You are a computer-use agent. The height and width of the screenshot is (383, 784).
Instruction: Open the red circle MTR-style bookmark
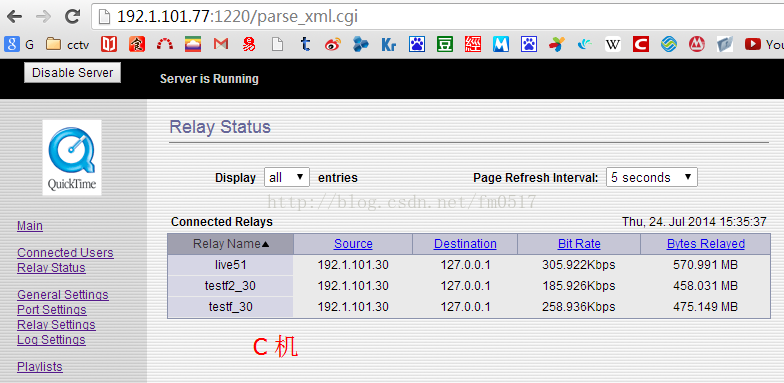coord(696,44)
